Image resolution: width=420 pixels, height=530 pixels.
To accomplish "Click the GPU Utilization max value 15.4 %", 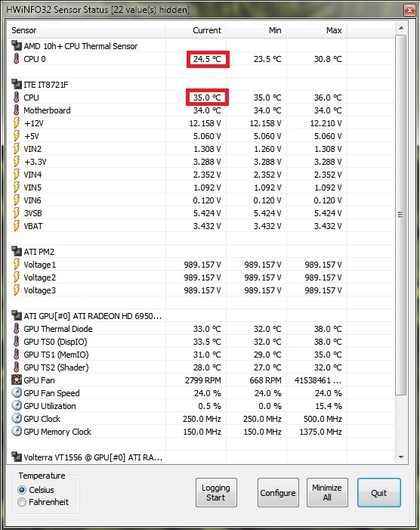I will 329,405.
